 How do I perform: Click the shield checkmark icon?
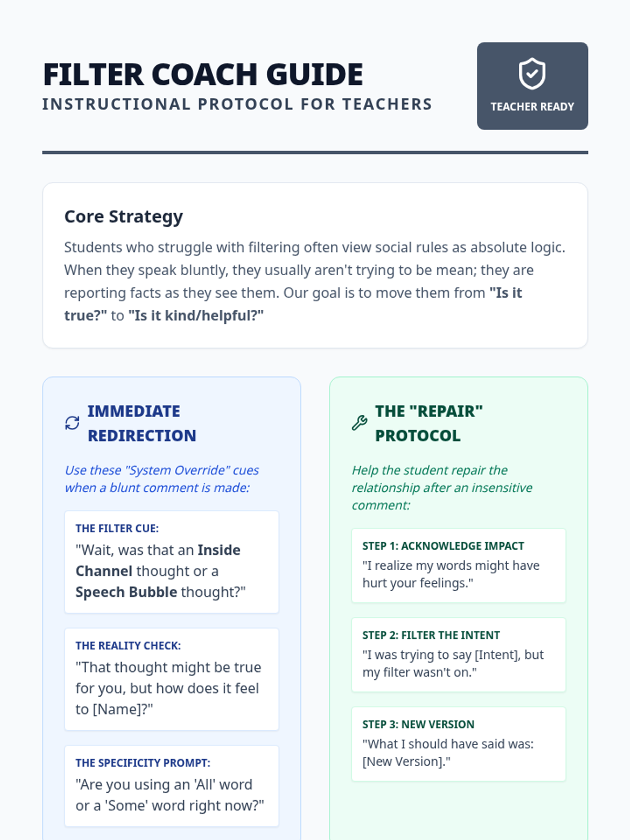coord(532,73)
